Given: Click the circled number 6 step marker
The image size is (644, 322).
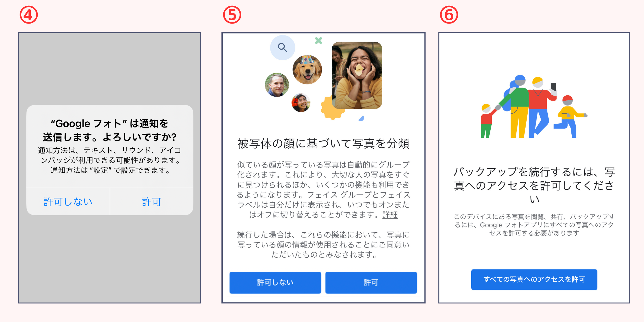Looking at the screenshot, I should [449, 15].
